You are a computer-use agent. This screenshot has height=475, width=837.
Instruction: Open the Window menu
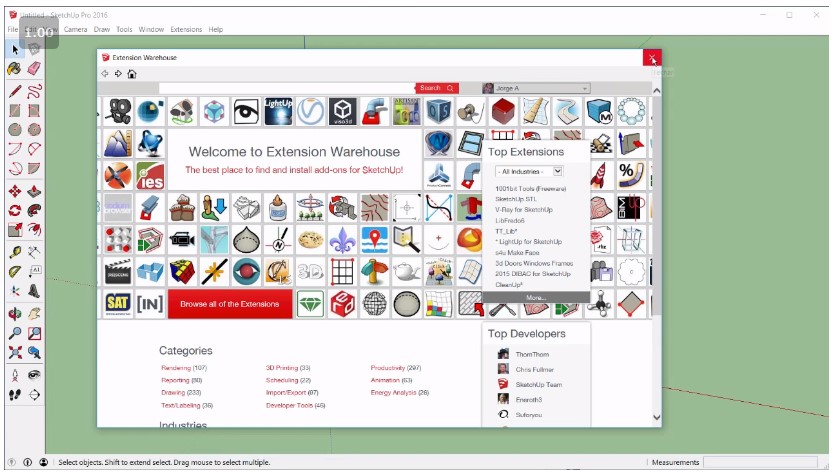(151, 29)
